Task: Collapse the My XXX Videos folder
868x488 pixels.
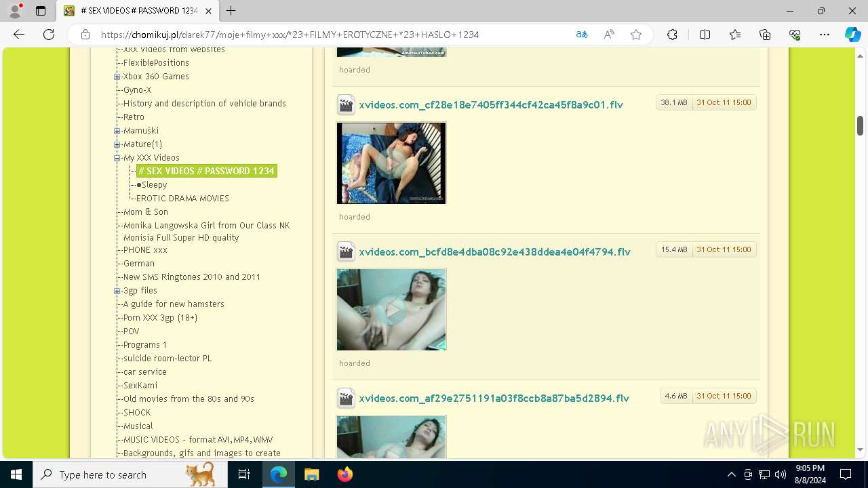Action: pyautogui.click(x=117, y=158)
